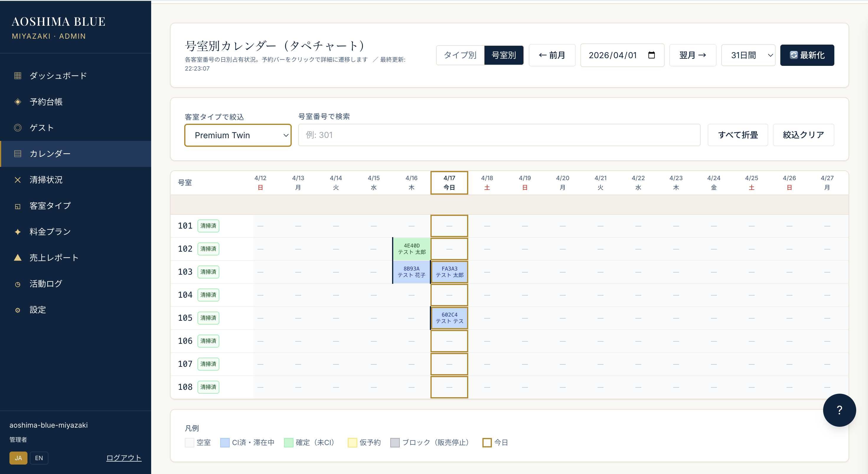868x474 pixels.
Task: Click the triangle icon beside 売上レポート
Action: [x=18, y=258]
